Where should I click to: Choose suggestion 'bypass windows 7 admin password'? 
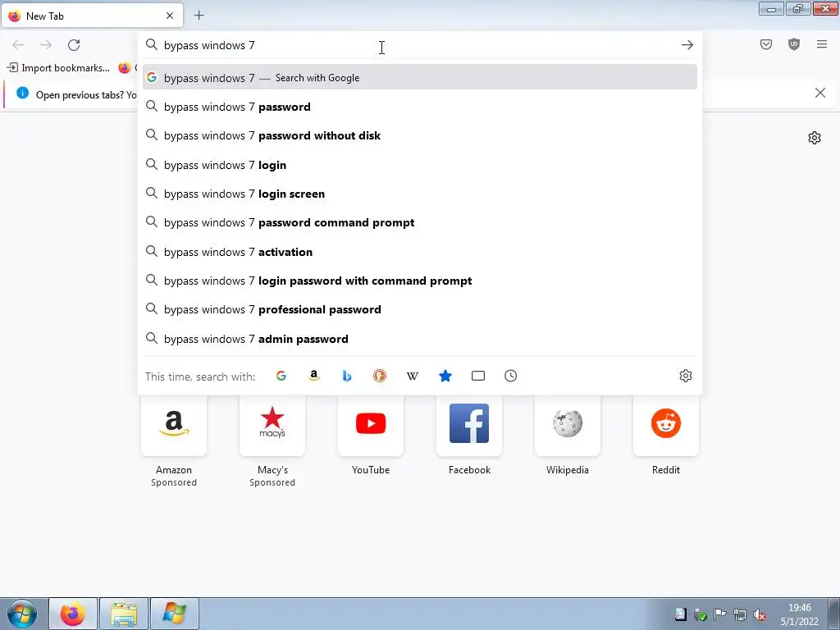click(x=420, y=339)
